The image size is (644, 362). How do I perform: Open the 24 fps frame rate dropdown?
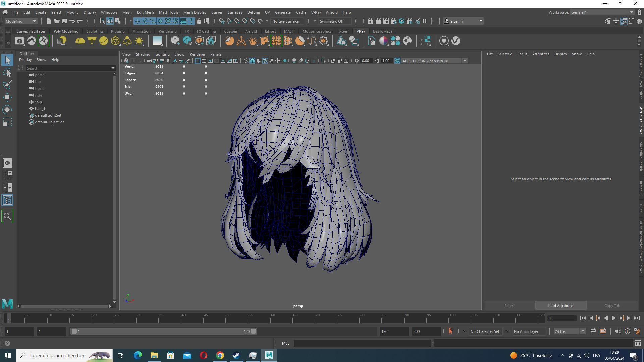coord(583,331)
